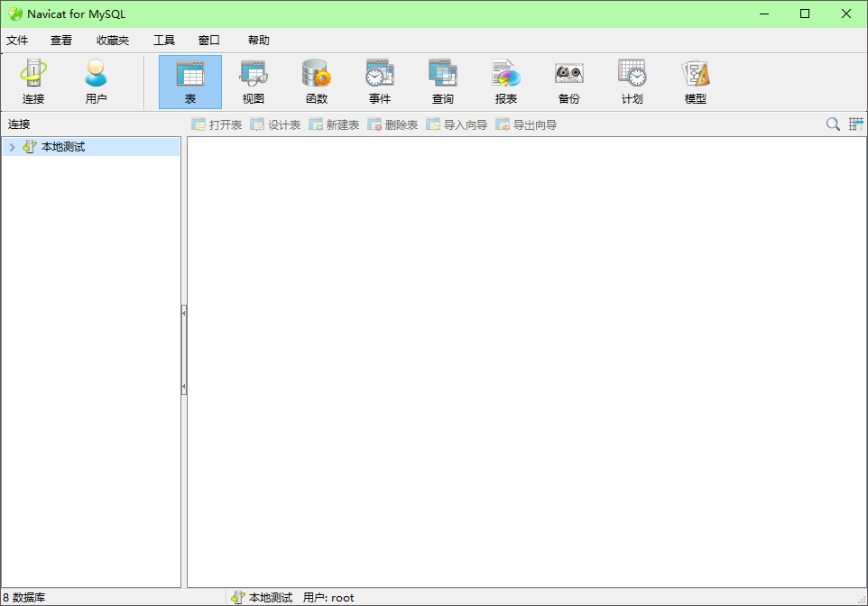Image resolution: width=868 pixels, height=606 pixels.
Task: Open the 连接 (Connection) toolbar icon
Action: (33, 82)
